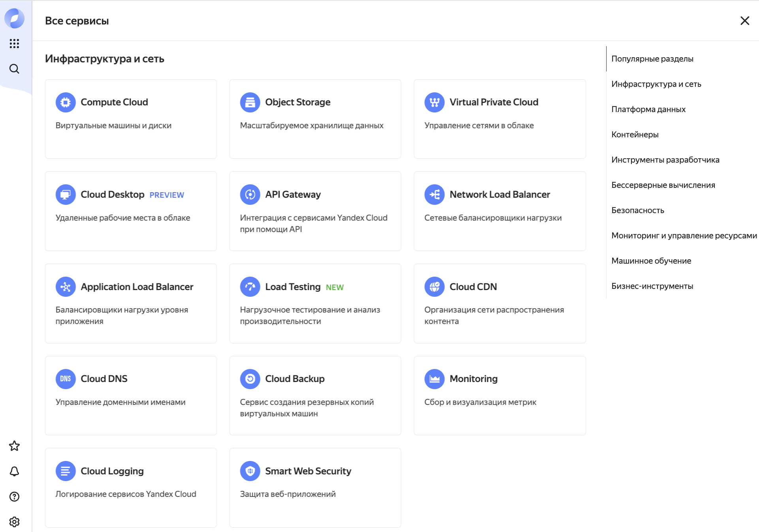Click the API Gateway icon
Viewport: 759px width, 532px height.
[x=250, y=195]
